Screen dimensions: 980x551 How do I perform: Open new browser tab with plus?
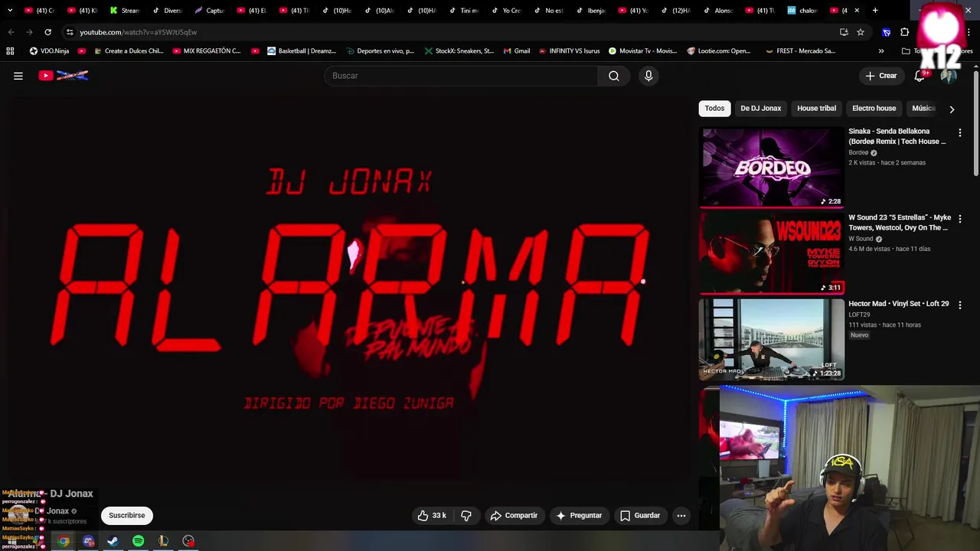pyautogui.click(x=875, y=11)
